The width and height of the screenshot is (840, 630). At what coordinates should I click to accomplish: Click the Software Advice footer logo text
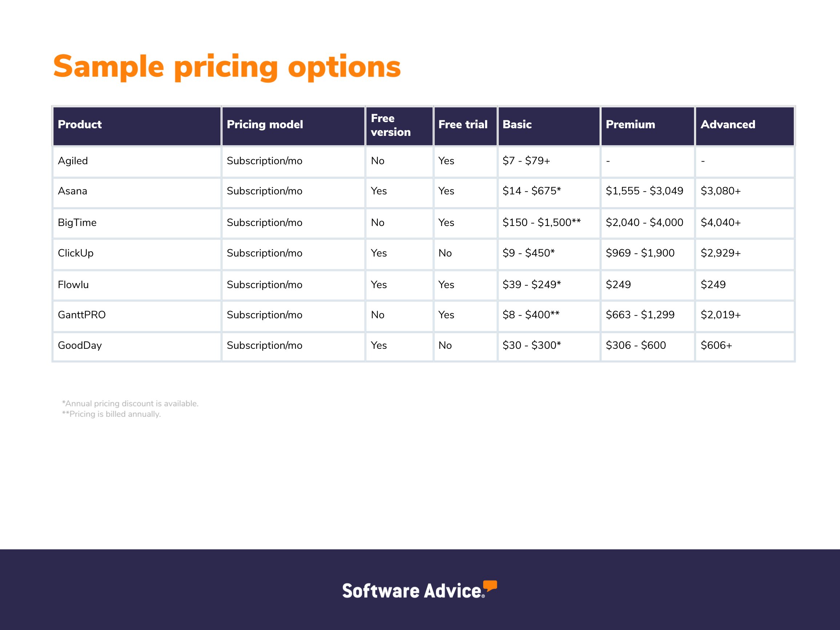[x=412, y=591]
